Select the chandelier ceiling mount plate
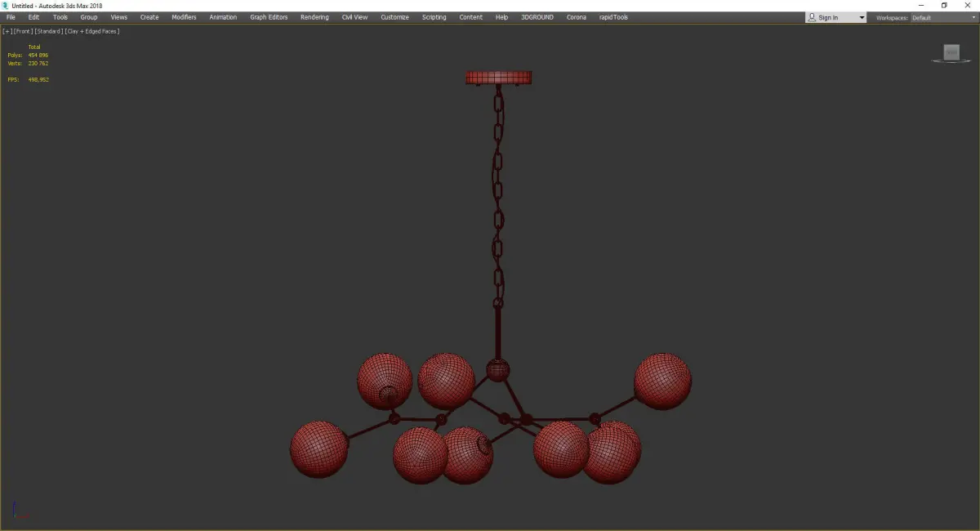Image resolution: width=980 pixels, height=531 pixels. pyautogui.click(x=498, y=78)
